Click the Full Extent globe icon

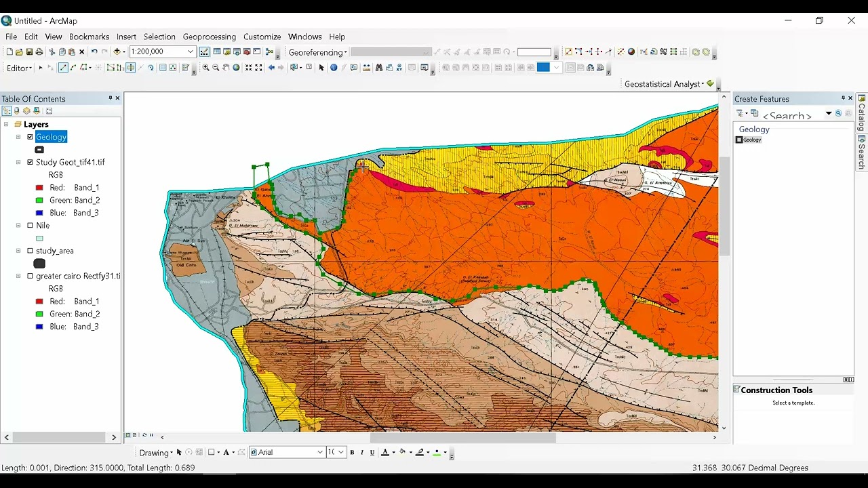[236, 68]
